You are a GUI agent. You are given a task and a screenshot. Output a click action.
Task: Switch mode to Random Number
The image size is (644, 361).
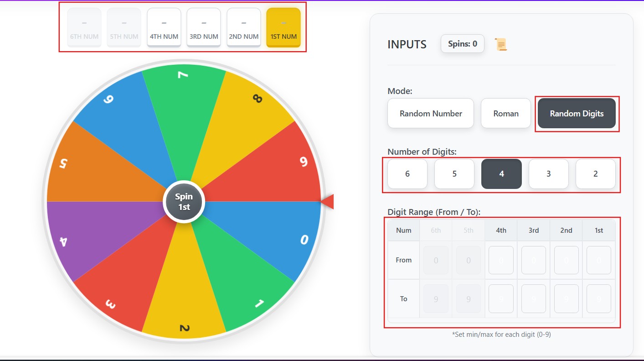(x=431, y=113)
